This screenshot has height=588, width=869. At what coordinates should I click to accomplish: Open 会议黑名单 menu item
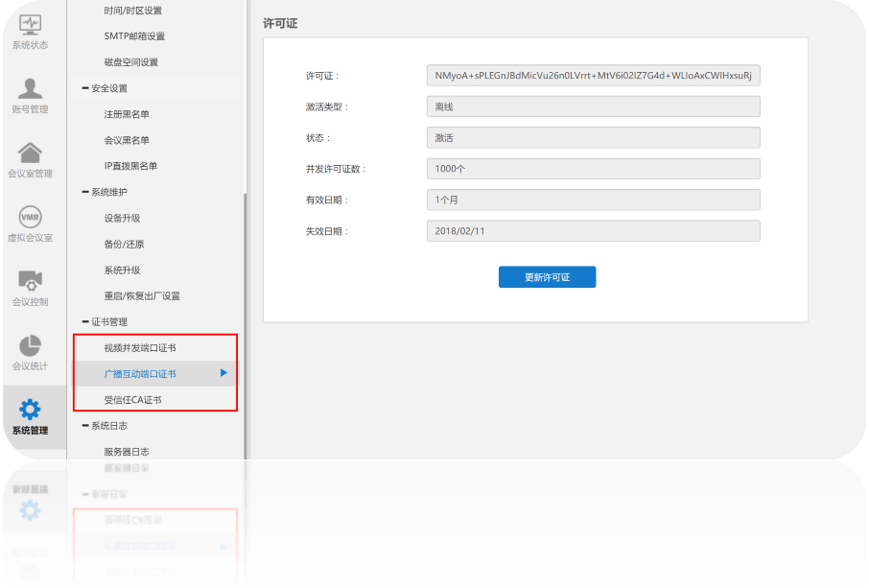[127, 140]
